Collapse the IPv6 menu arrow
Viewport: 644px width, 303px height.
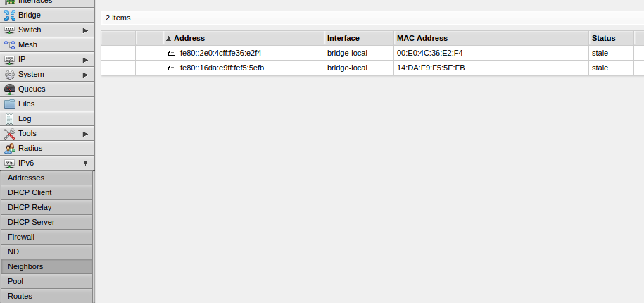coord(85,163)
